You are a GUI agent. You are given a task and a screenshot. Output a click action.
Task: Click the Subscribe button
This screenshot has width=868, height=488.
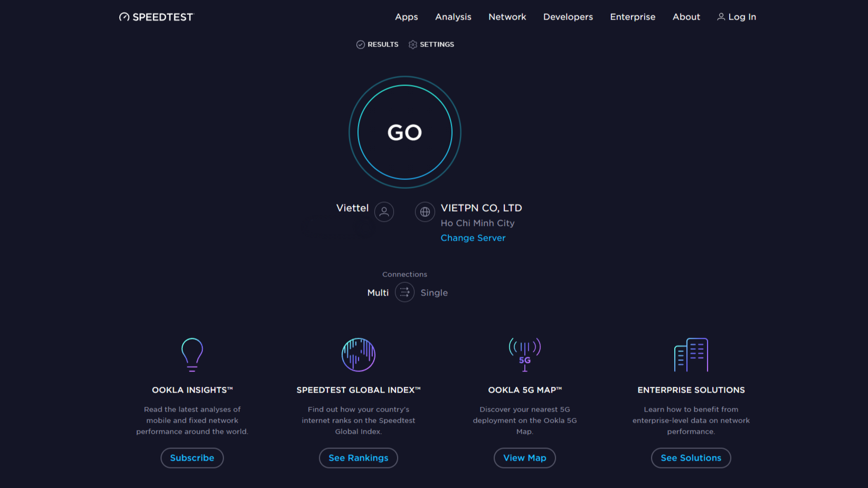192,458
